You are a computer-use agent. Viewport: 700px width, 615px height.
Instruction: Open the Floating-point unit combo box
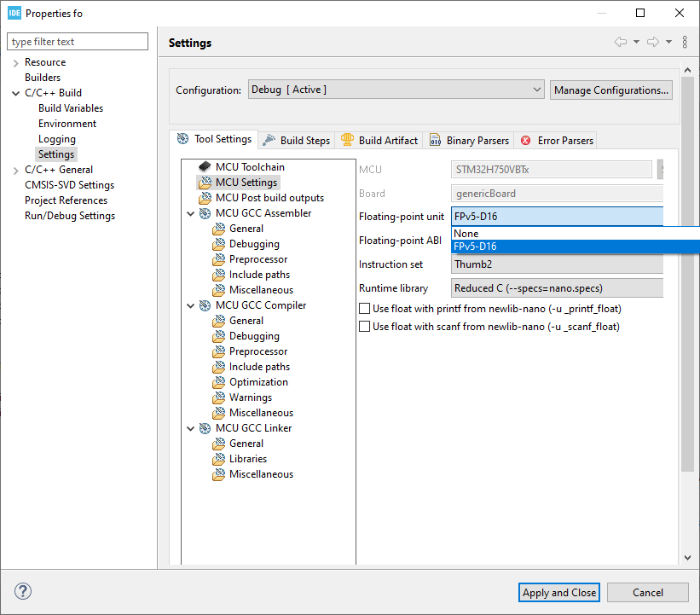click(x=557, y=217)
